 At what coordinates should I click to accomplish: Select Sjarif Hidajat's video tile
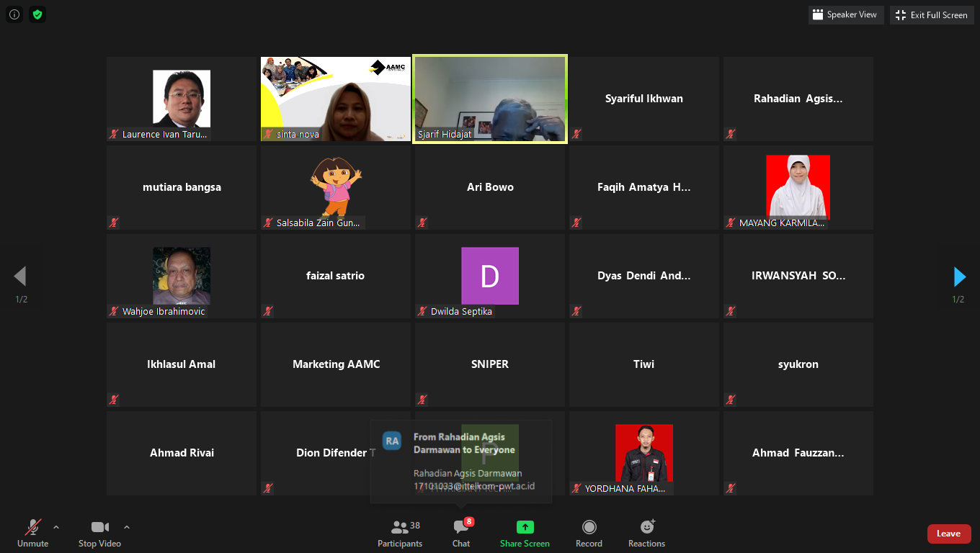point(490,99)
